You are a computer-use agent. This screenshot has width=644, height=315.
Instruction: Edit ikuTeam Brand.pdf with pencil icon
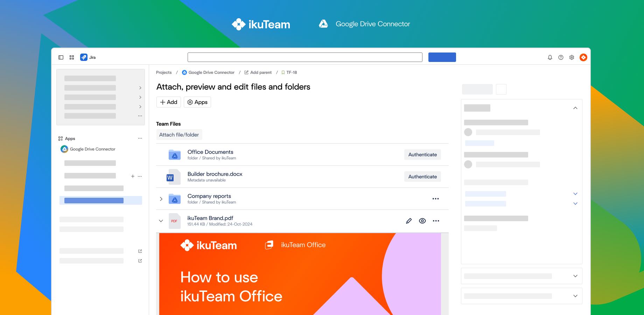[409, 221]
